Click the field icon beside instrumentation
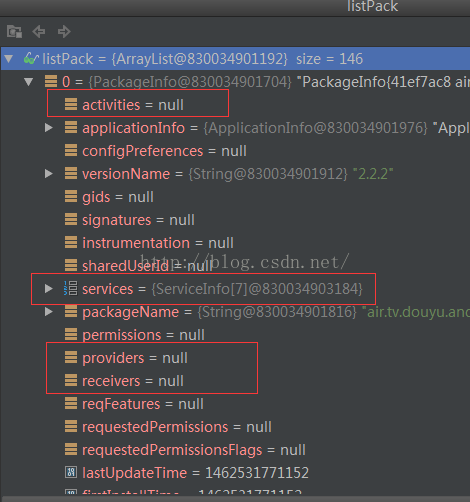 coord(71,242)
